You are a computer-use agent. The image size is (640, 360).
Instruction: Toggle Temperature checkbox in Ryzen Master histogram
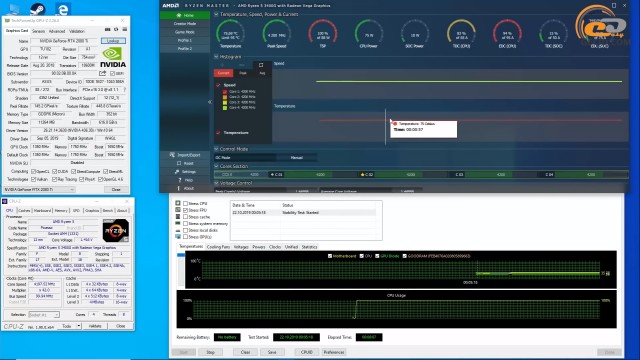click(x=218, y=133)
